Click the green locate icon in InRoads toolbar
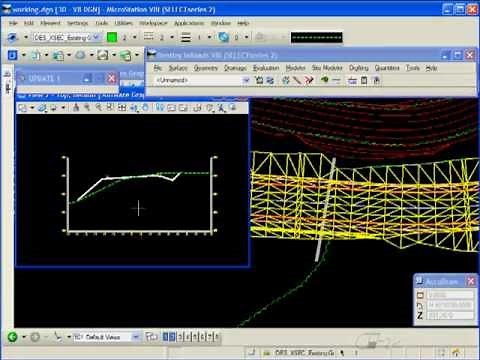The height and width of the screenshot is (360, 480). tap(324, 80)
